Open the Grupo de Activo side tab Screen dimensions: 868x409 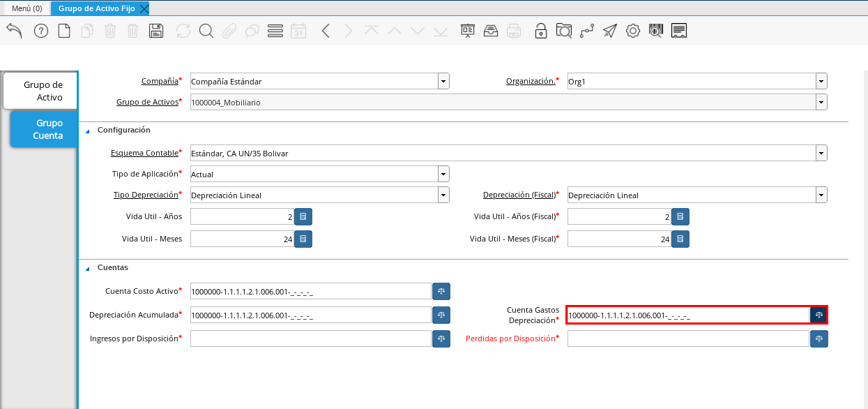[40, 91]
